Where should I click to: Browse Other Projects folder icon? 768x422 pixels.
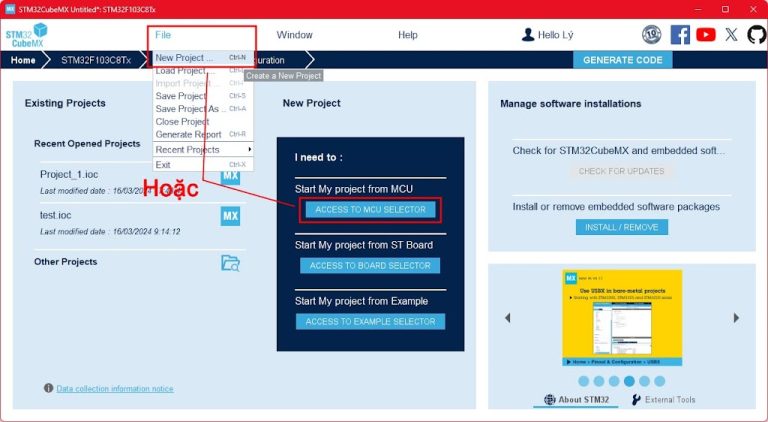(x=230, y=263)
